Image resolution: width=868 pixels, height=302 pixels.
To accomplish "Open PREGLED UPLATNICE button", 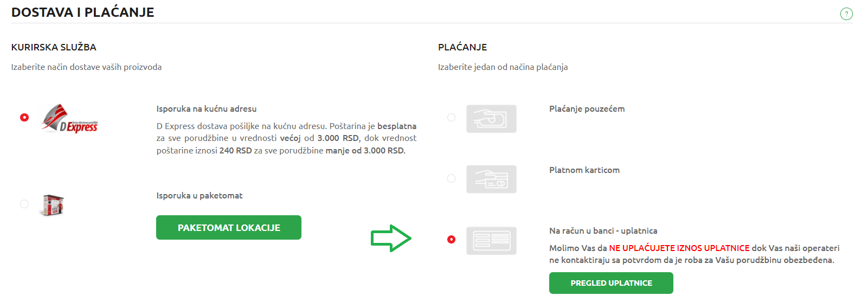I will click(611, 283).
